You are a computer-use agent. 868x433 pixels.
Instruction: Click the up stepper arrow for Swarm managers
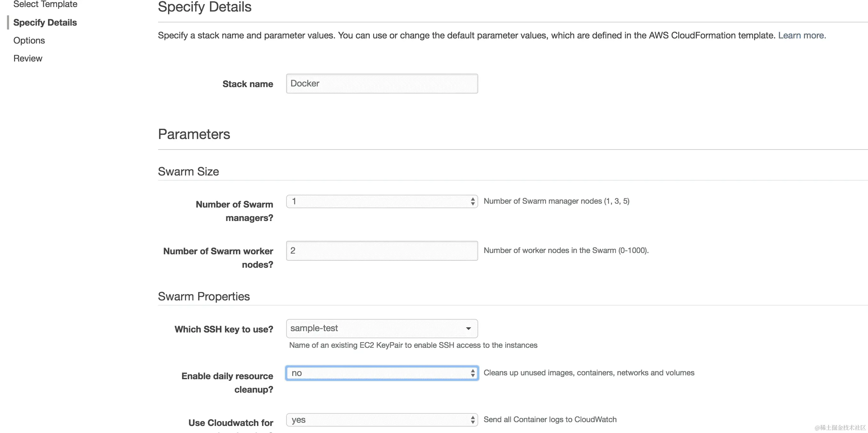[x=472, y=199]
